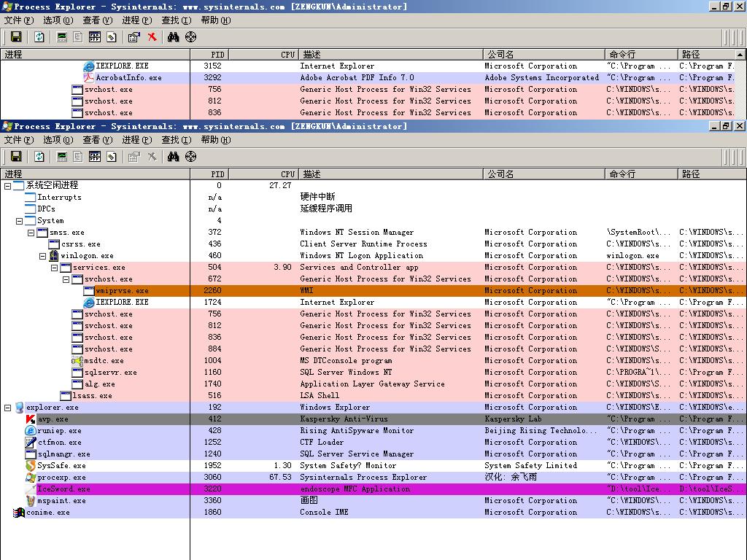This screenshot has width=747, height=560.
Task: Collapse the smss.exe tree node
Action: (x=31, y=233)
